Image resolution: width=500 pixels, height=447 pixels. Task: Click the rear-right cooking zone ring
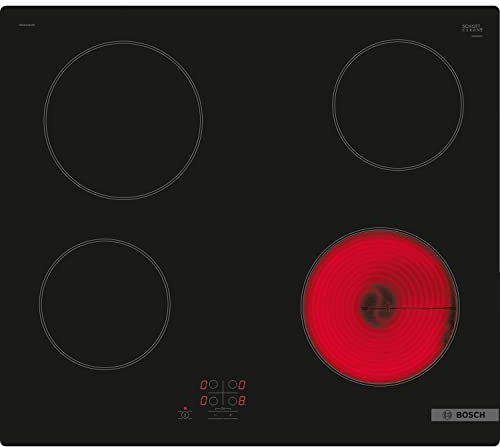point(398,105)
